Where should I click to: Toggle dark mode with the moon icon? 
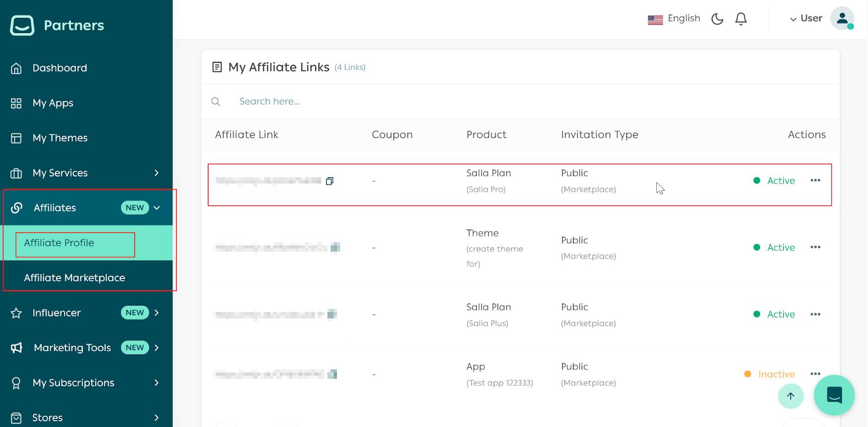click(717, 19)
